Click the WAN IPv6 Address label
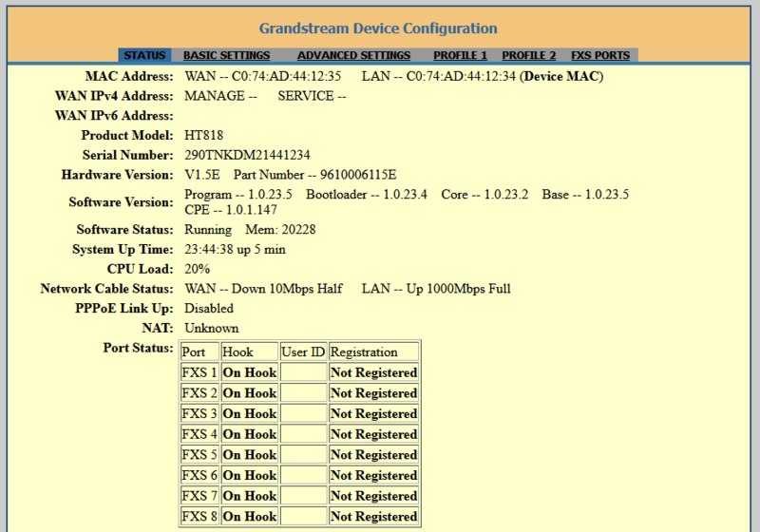 click(x=114, y=116)
